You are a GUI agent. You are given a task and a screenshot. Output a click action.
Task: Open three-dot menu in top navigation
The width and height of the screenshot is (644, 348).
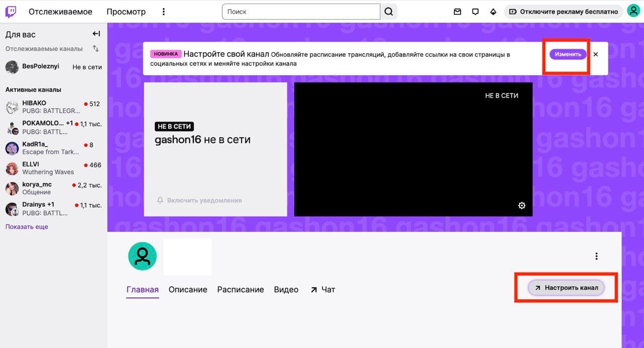coord(164,12)
